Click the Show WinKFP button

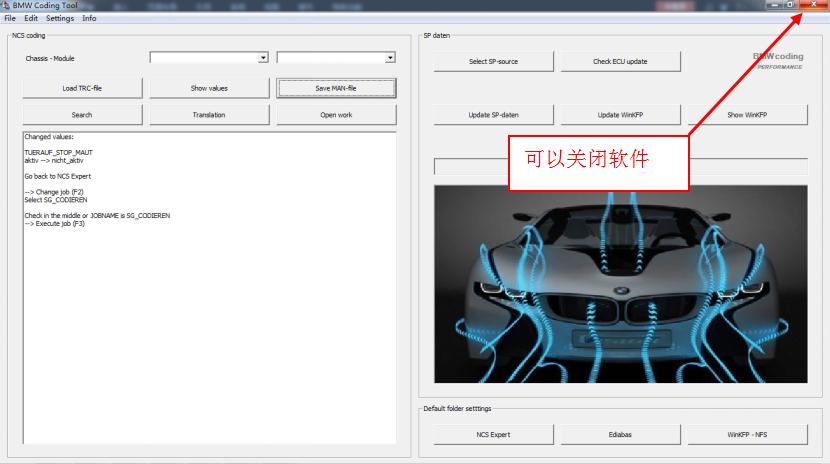click(x=747, y=115)
